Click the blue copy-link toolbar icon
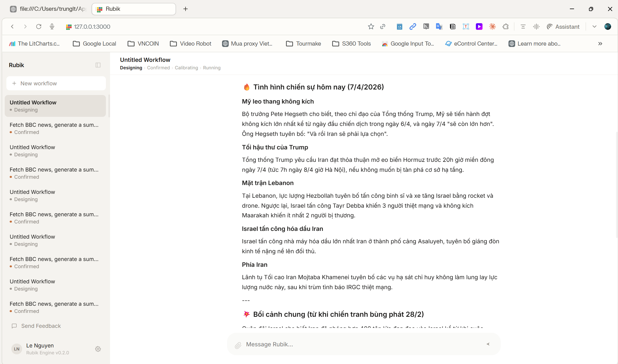The height and width of the screenshot is (364, 618). tap(413, 27)
